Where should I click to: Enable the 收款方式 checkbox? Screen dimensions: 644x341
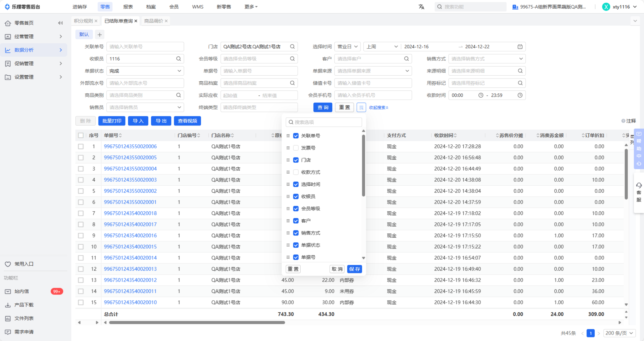click(296, 172)
